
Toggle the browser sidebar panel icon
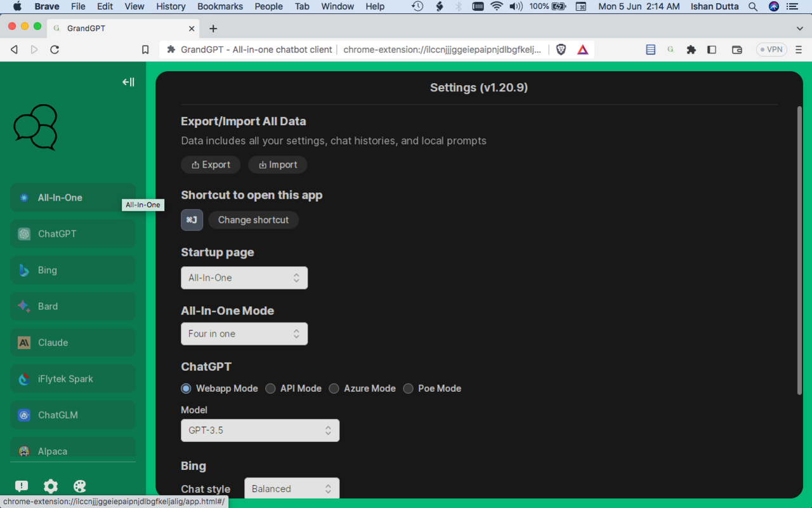tap(712, 50)
